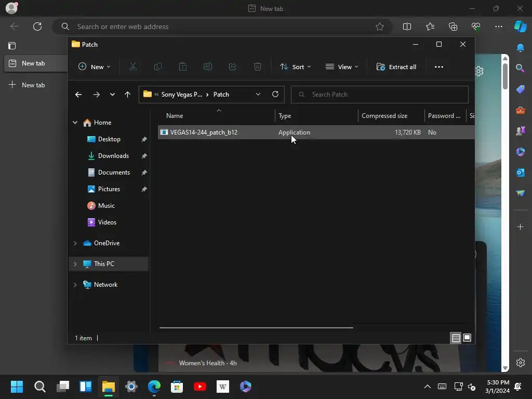Image resolution: width=532 pixels, height=399 pixels.
Task: Open Copilot in Edge sidebar
Action: coord(520,26)
